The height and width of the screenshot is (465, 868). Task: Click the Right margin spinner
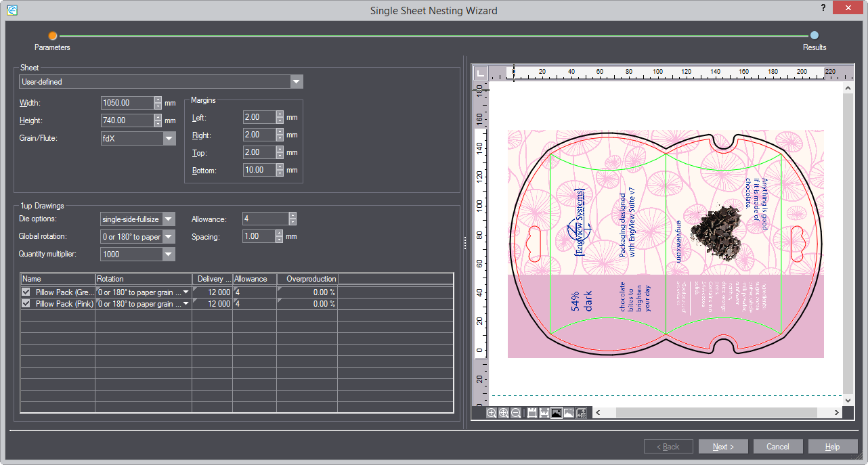280,135
